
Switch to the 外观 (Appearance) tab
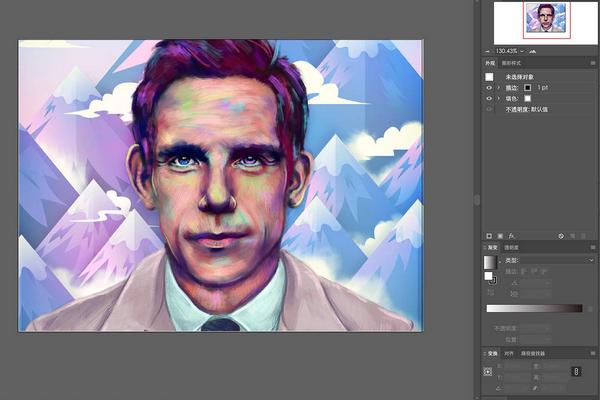(x=490, y=63)
